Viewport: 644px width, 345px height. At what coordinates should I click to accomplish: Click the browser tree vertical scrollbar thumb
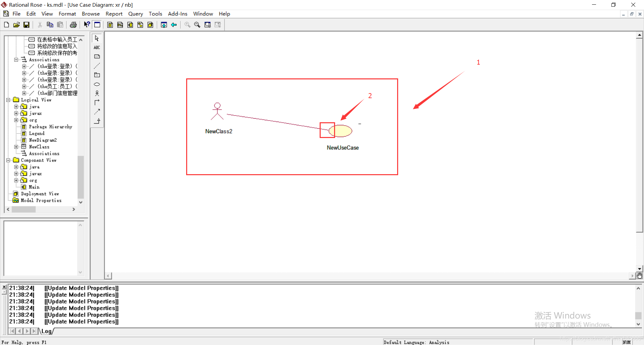pyautogui.click(x=80, y=177)
